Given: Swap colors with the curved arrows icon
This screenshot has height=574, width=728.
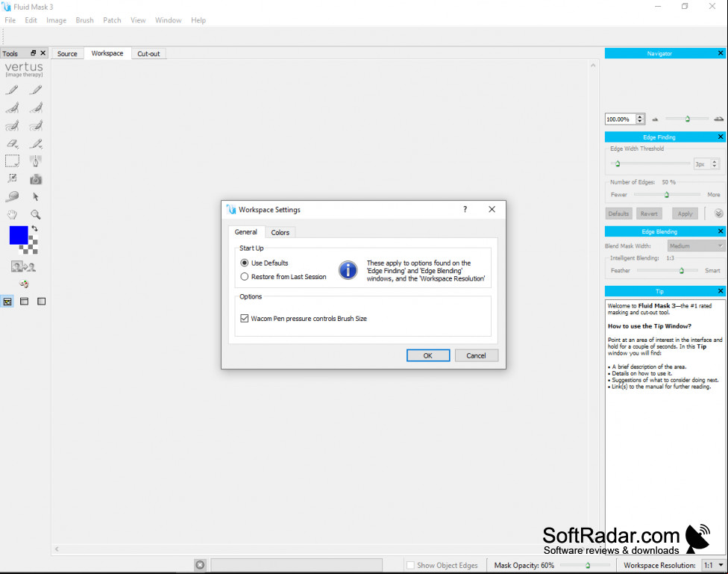Looking at the screenshot, I should click(x=34, y=228).
